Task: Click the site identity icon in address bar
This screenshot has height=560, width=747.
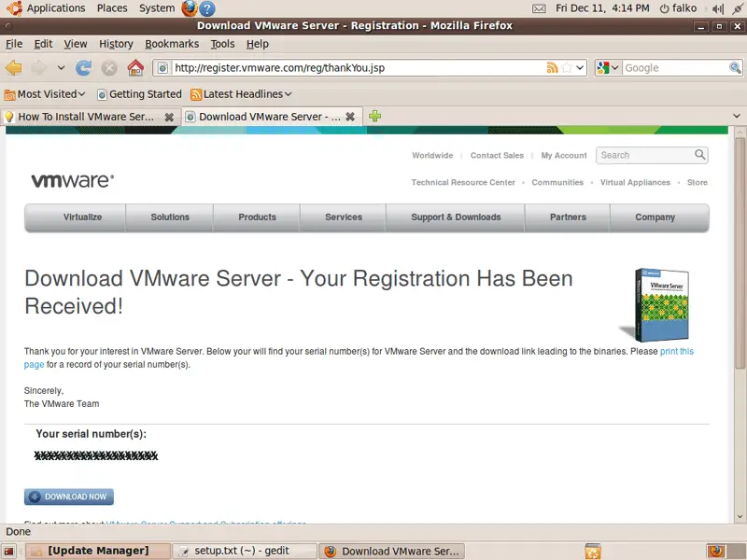Action: (x=162, y=67)
